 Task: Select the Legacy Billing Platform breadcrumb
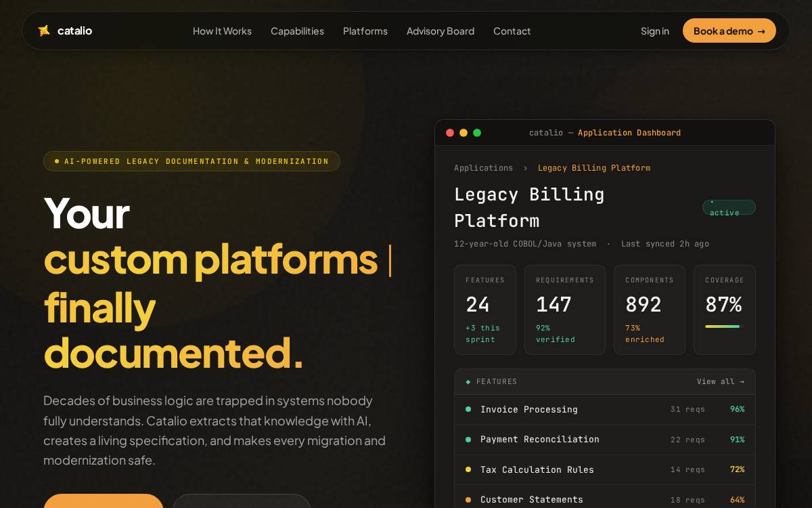point(594,168)
